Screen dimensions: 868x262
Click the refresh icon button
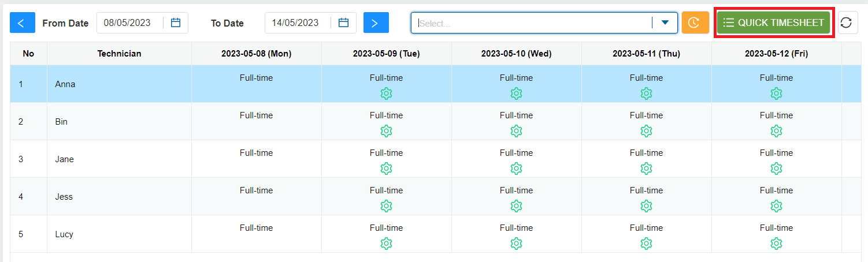[848, 23]
